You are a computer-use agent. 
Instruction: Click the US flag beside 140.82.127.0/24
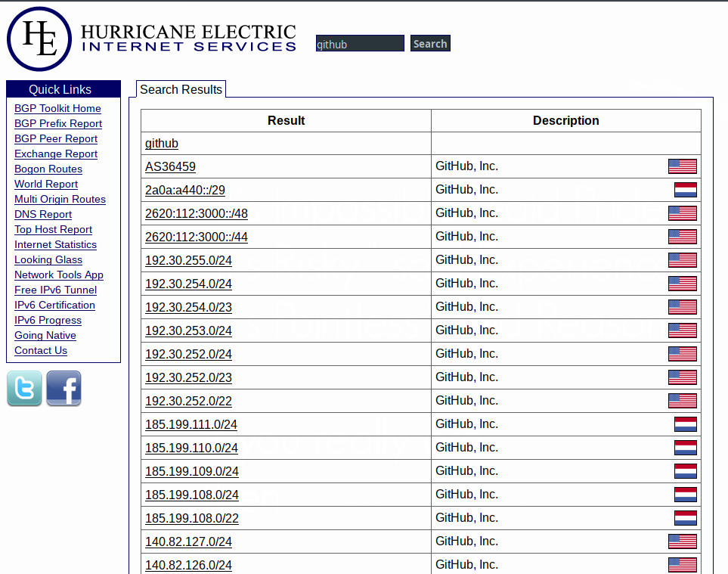683,541
